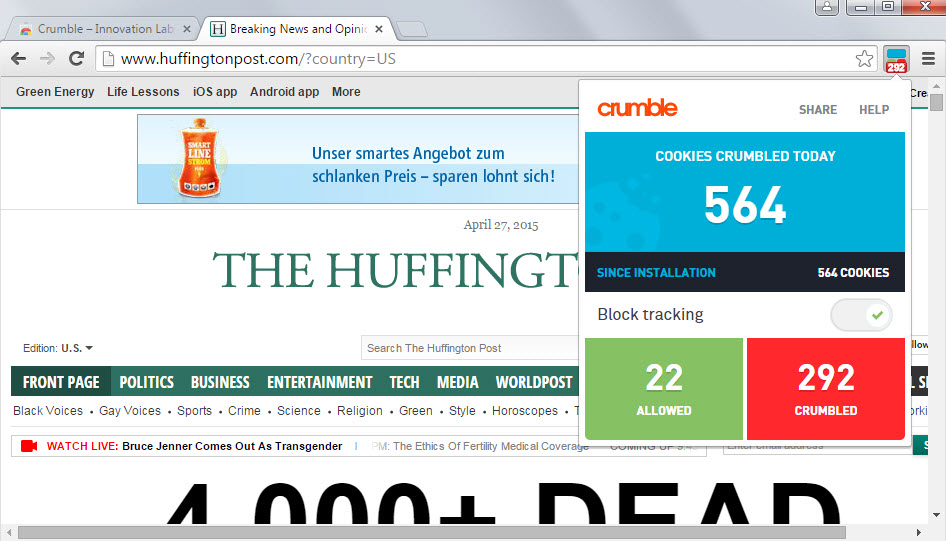Click the red video camera Watch Live icon

(29, 446)
